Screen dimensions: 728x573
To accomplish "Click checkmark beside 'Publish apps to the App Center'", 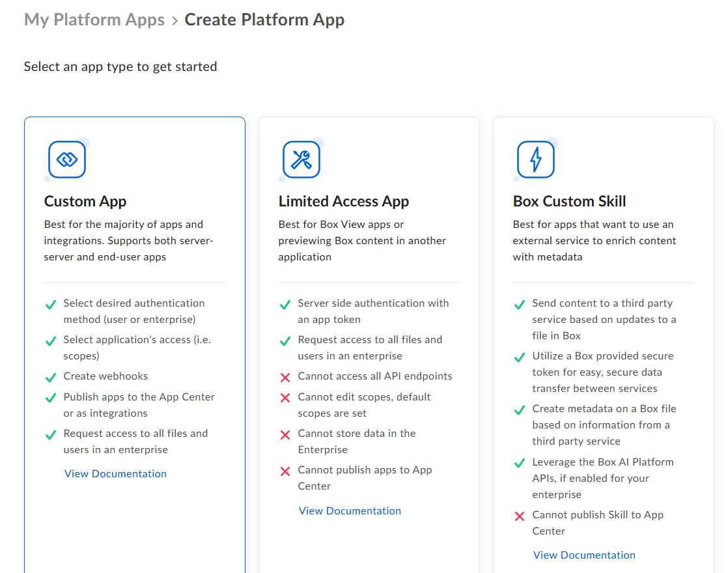I will click(51, 398).
